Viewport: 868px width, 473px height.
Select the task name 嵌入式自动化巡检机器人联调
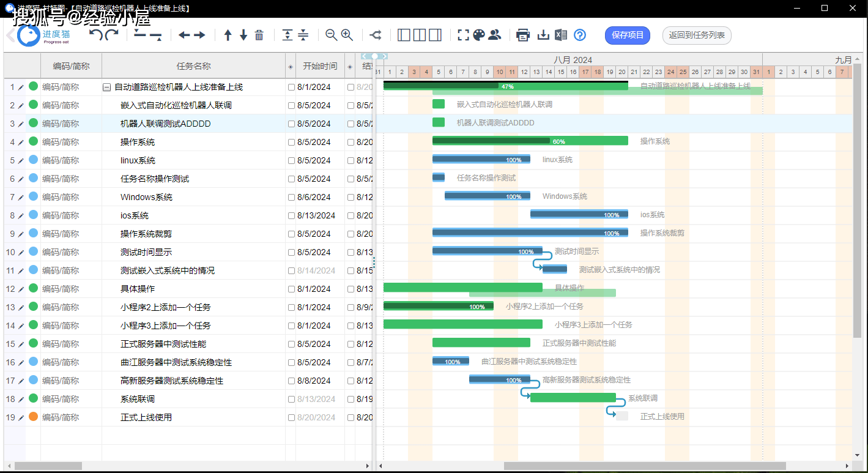click(176, 105)
